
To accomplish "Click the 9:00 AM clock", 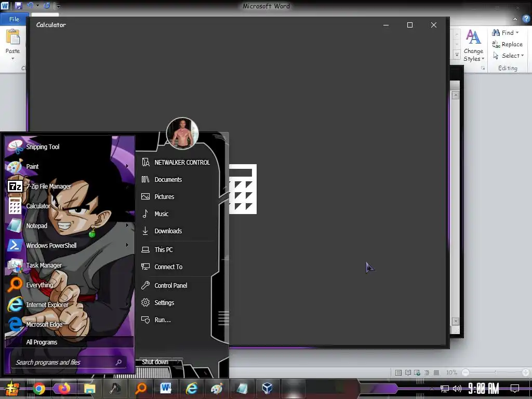I will 484,389.
